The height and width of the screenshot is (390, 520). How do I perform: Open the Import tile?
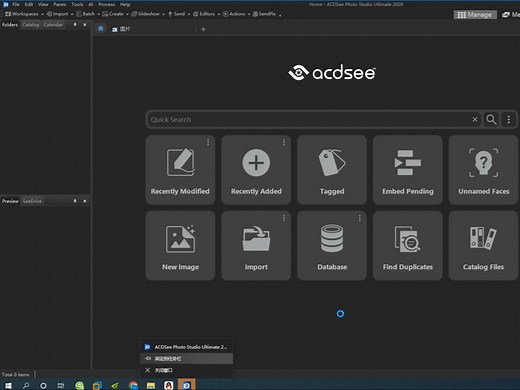256,245
